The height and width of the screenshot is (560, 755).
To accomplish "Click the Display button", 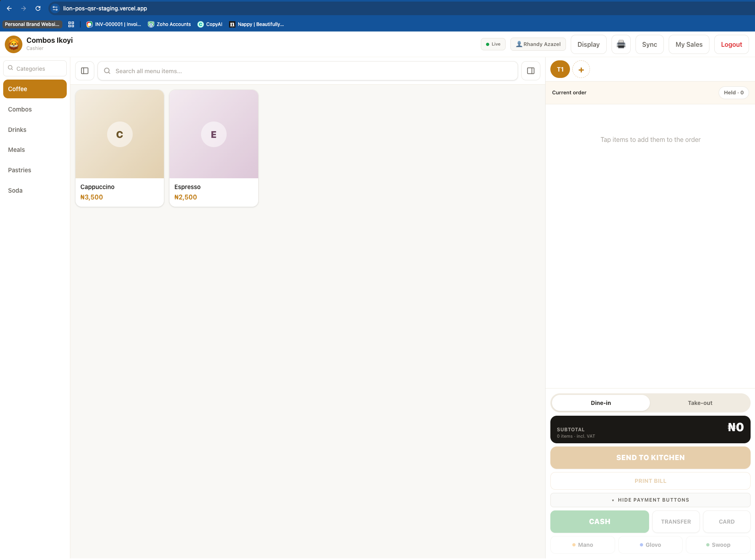I will pos(588,44).
